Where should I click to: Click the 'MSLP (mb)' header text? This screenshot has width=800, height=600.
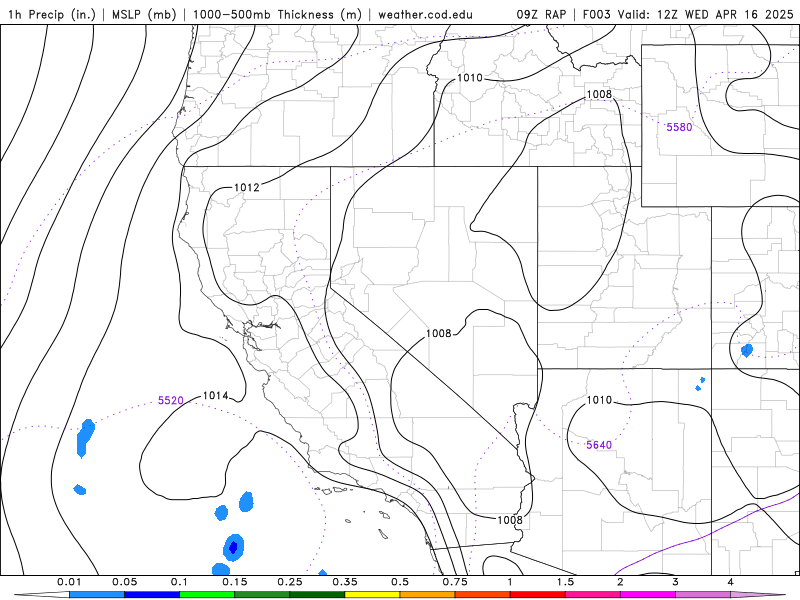(x=144, y=14)
